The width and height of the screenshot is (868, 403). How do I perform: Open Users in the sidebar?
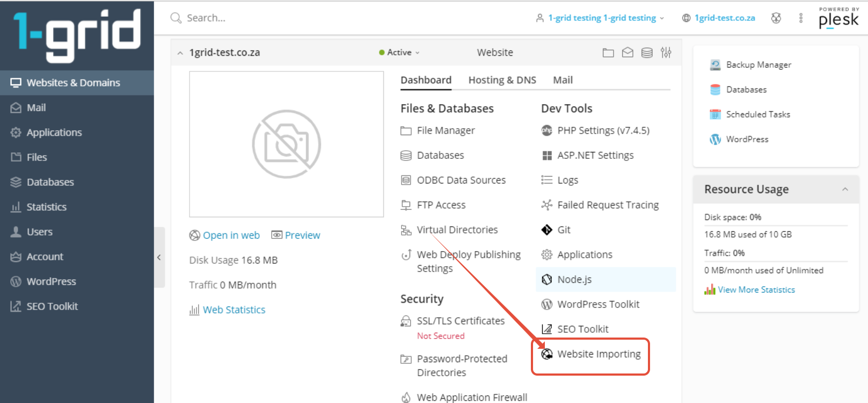click(77, 232)
